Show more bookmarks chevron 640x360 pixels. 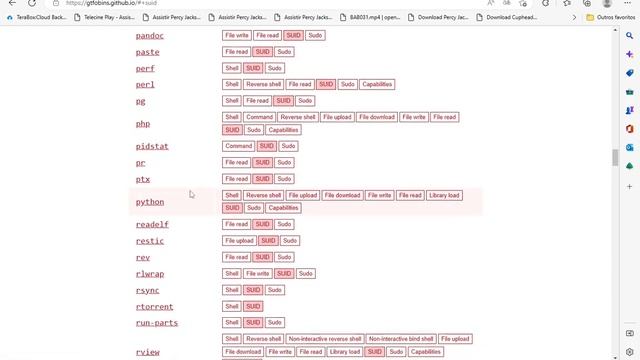click(574, 18)
